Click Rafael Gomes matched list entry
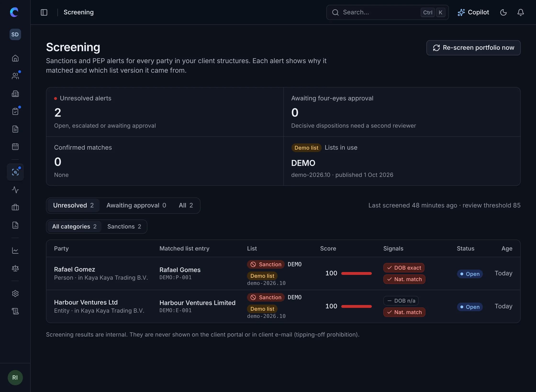Screen dimensions: 536x392 (180, 270)
